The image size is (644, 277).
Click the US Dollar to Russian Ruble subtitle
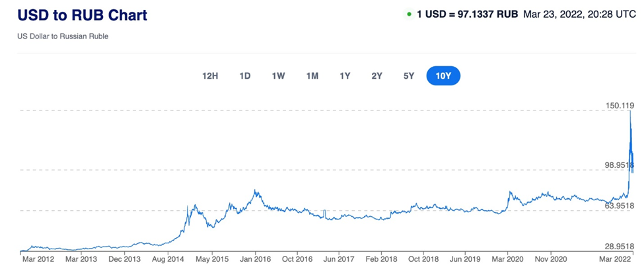63,36
